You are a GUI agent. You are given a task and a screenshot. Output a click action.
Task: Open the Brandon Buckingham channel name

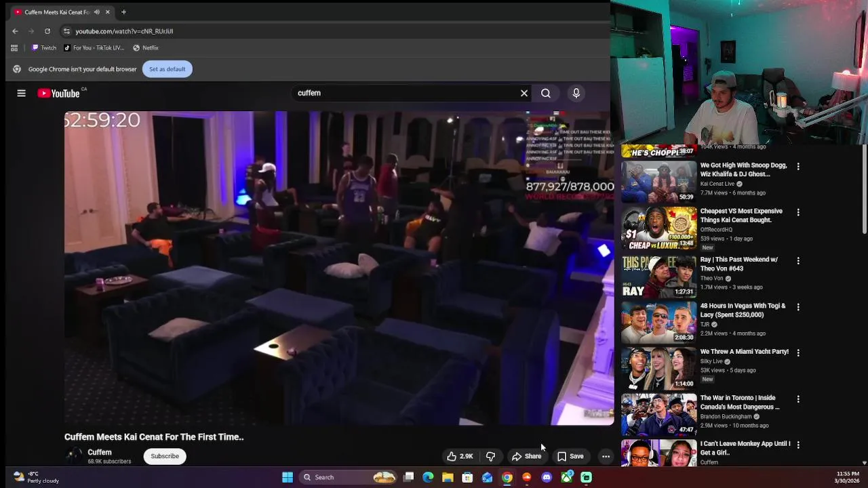(x=726, y=417)
